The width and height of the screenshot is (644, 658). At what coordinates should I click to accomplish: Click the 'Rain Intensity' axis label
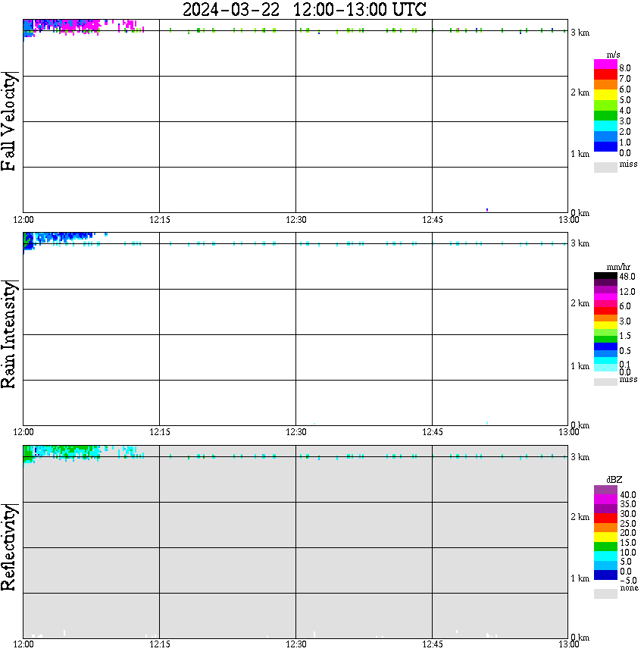[8, 334]
